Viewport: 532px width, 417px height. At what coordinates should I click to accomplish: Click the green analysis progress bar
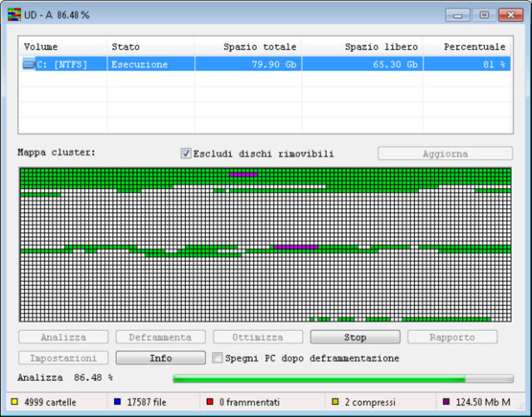click(343, 378)
